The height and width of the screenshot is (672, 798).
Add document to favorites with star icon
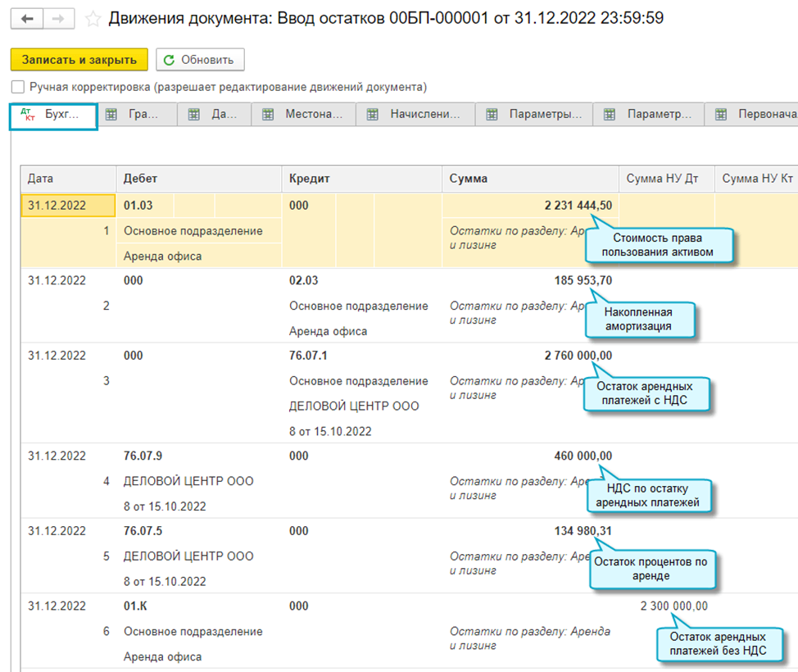[x=93, y=18]
